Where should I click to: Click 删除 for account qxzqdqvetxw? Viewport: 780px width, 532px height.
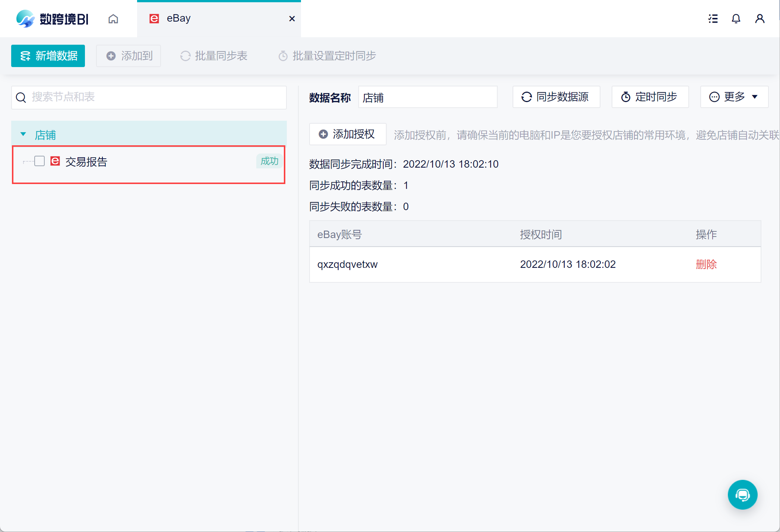[x=706, y=264]
